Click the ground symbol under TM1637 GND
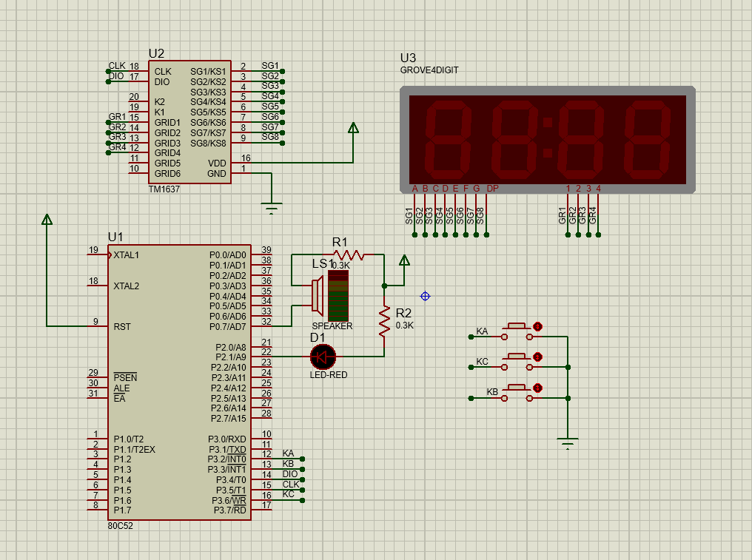752x560 pixels. (272, 206)
